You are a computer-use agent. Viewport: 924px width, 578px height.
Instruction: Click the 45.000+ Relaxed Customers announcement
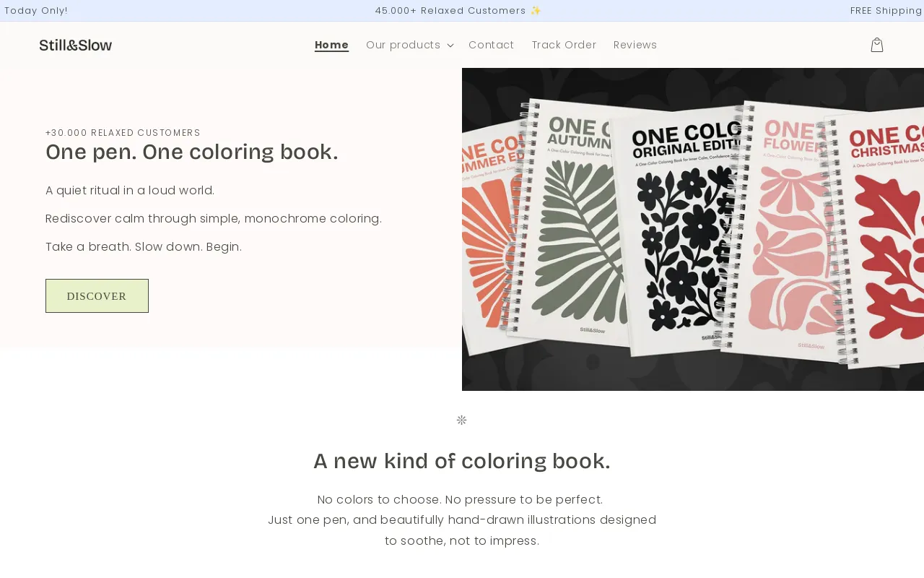[x=458, y=11]
